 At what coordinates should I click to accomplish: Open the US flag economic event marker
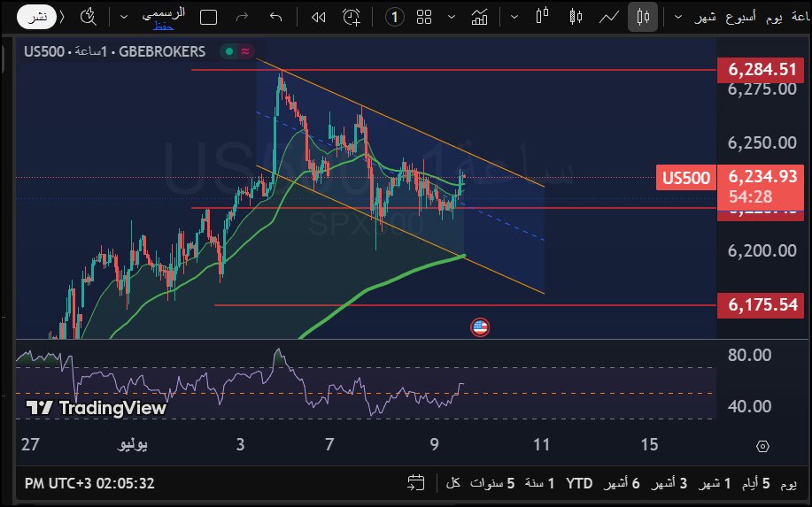coord(480,327)
